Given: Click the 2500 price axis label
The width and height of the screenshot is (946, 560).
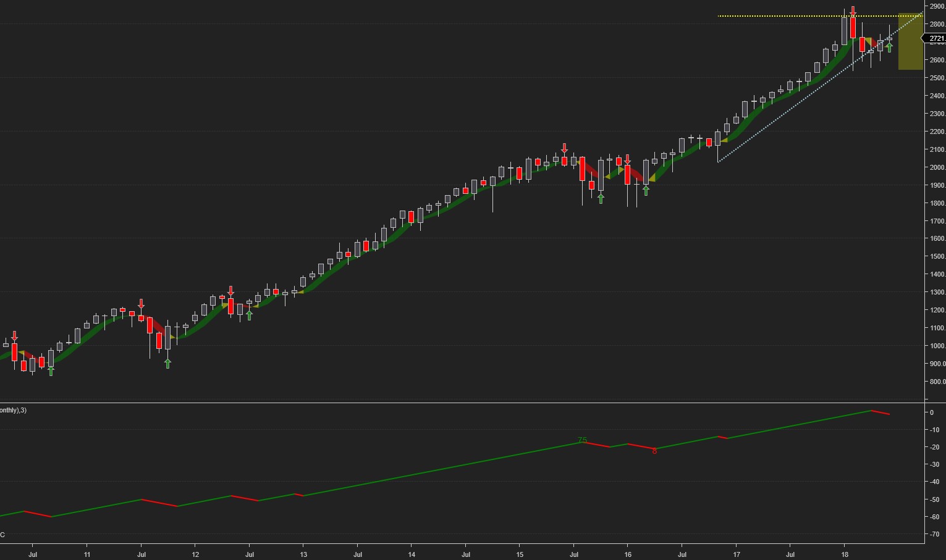Looking at the screenshot, I should coord(937,78).
